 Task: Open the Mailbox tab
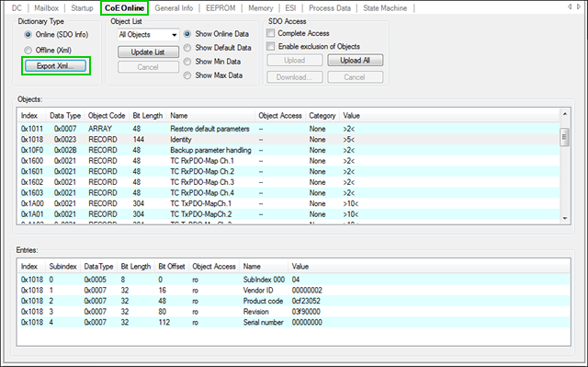pyautogui.click(x=46, y=8)
